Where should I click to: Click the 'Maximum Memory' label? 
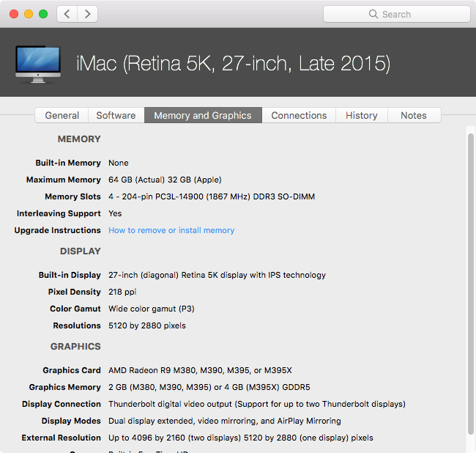tap(64, 180)
